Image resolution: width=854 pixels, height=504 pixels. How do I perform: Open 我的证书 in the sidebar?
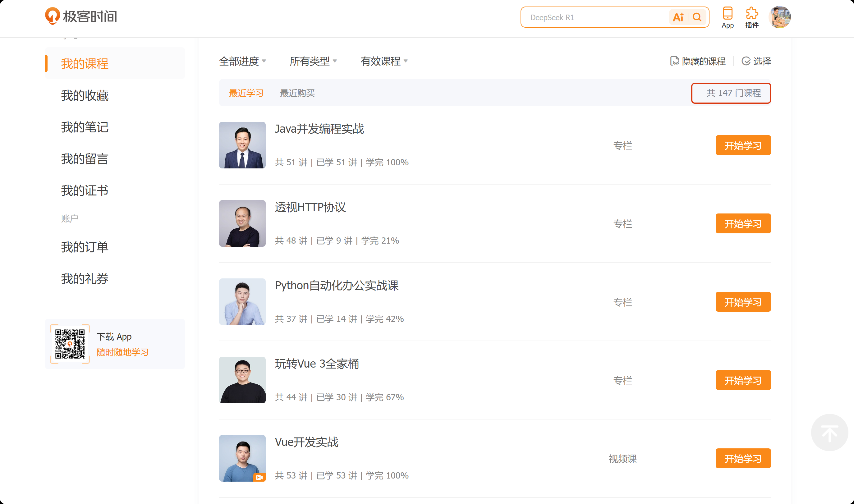pos(85,190)
